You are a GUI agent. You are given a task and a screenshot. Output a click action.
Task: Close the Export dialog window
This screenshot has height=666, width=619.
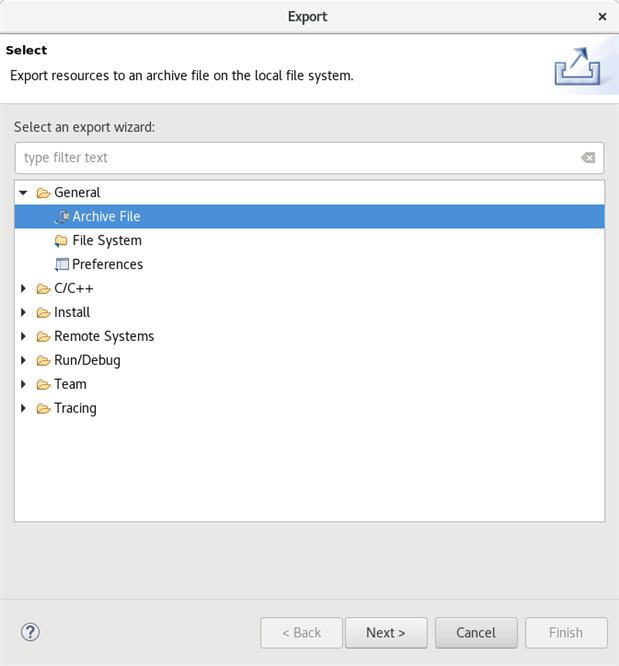click(x=602, y=17)
